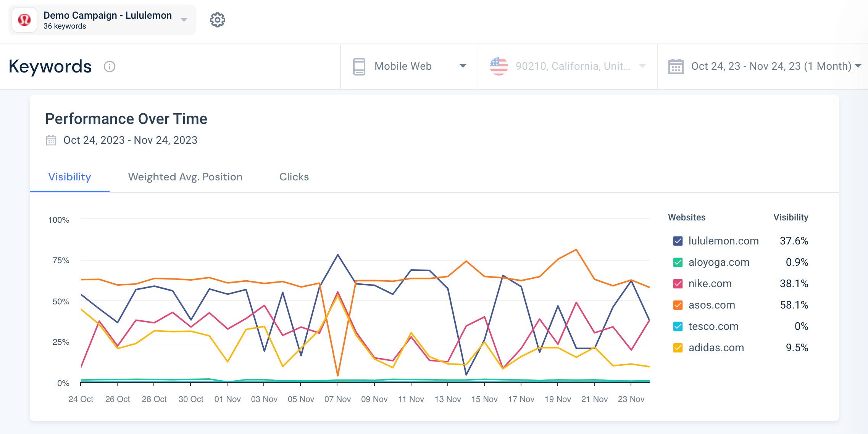Click the US flag location icon
This screenshot has width=868, height=434.
[x=499, y=66]
